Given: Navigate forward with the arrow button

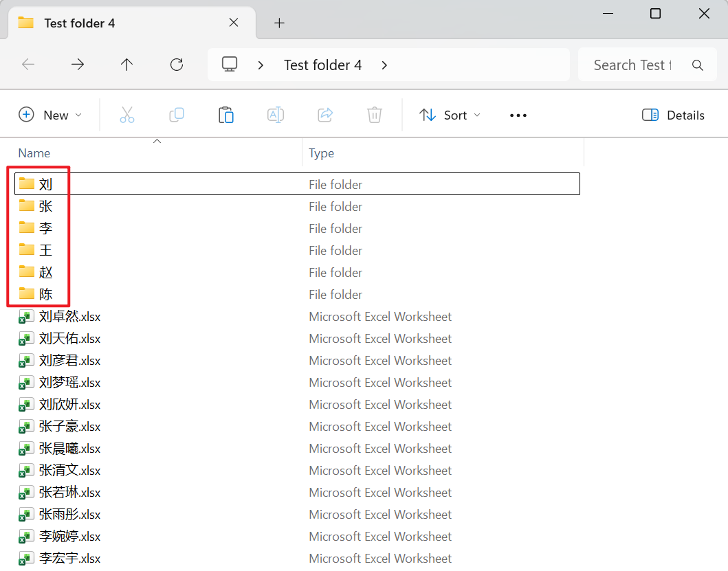Looking at the screenshot, I should (x=78, y=65).
